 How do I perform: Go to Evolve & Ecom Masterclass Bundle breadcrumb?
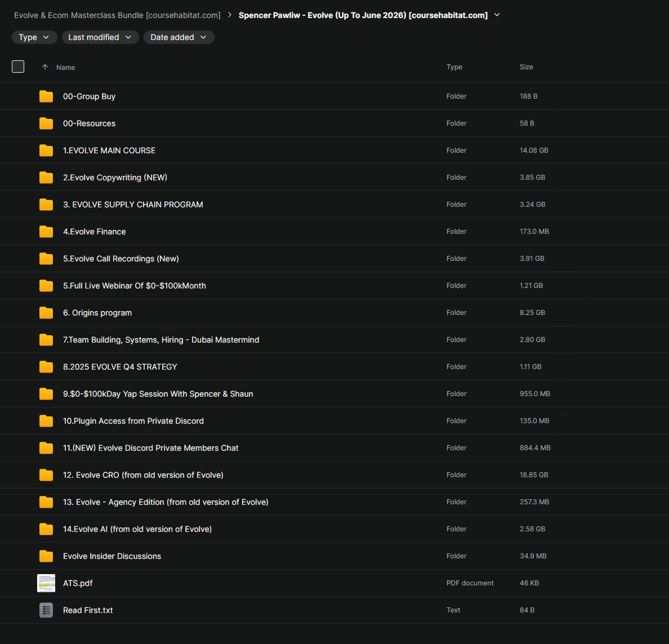coord(117,15)
